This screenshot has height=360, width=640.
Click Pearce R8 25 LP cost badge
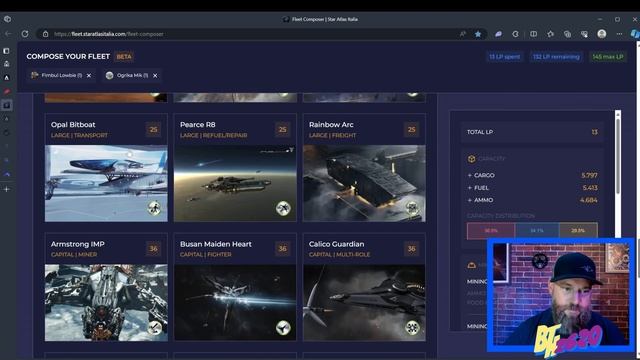(x=282, y=129)
